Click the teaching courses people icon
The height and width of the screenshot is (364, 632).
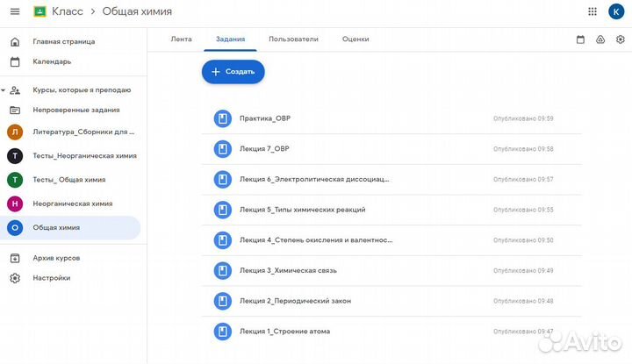[x=15, y=90]
